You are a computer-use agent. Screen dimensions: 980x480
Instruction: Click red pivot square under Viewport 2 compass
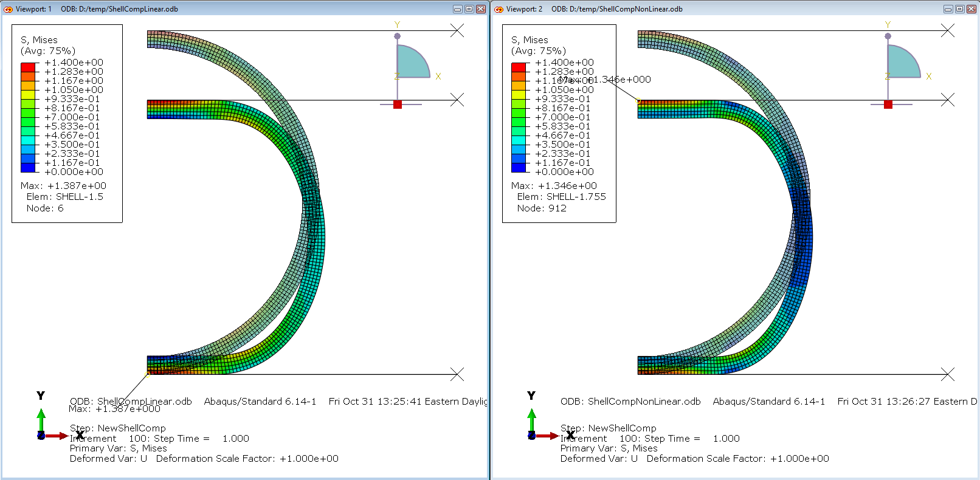(888, 105)
